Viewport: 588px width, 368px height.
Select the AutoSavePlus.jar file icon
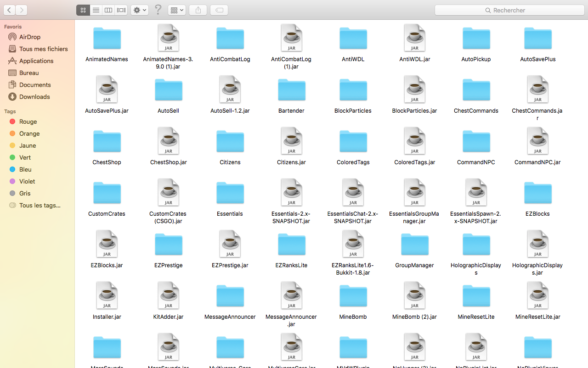point(107,89)
